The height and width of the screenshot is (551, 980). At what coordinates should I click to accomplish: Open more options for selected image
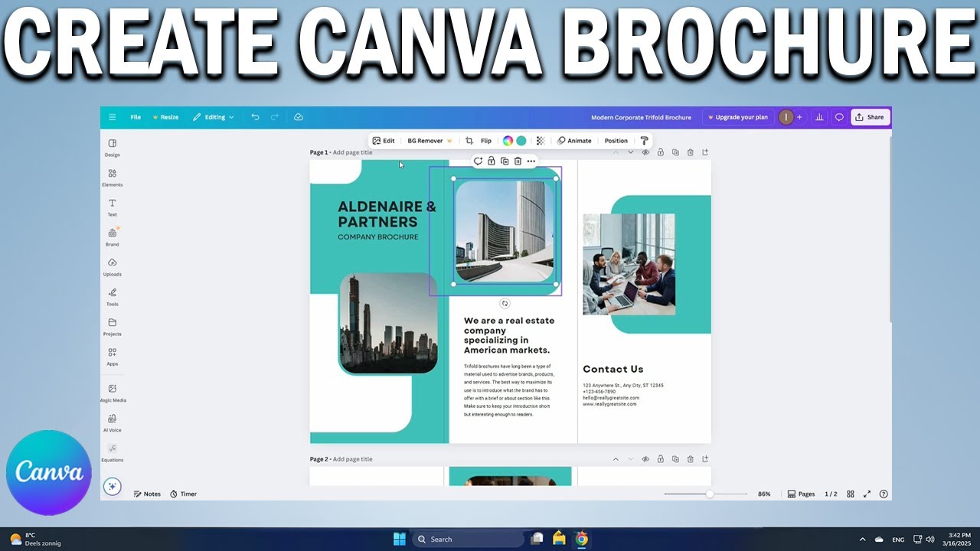tap(531, 161)
